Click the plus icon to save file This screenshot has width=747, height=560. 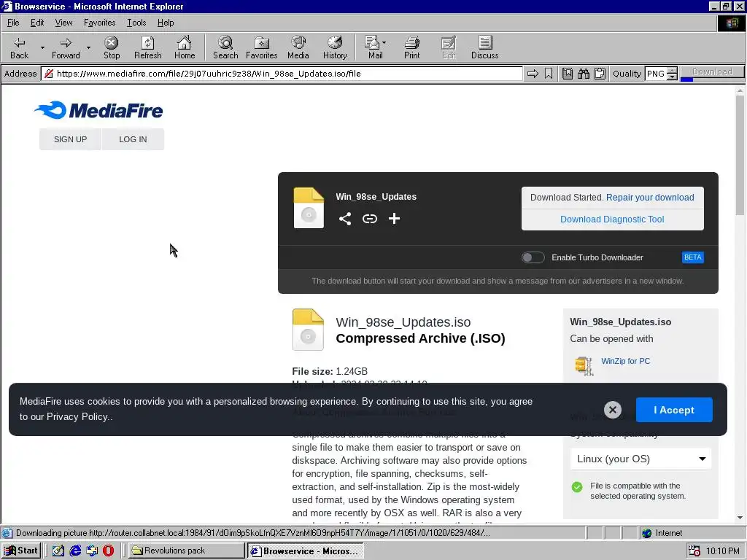pos(394,219)
